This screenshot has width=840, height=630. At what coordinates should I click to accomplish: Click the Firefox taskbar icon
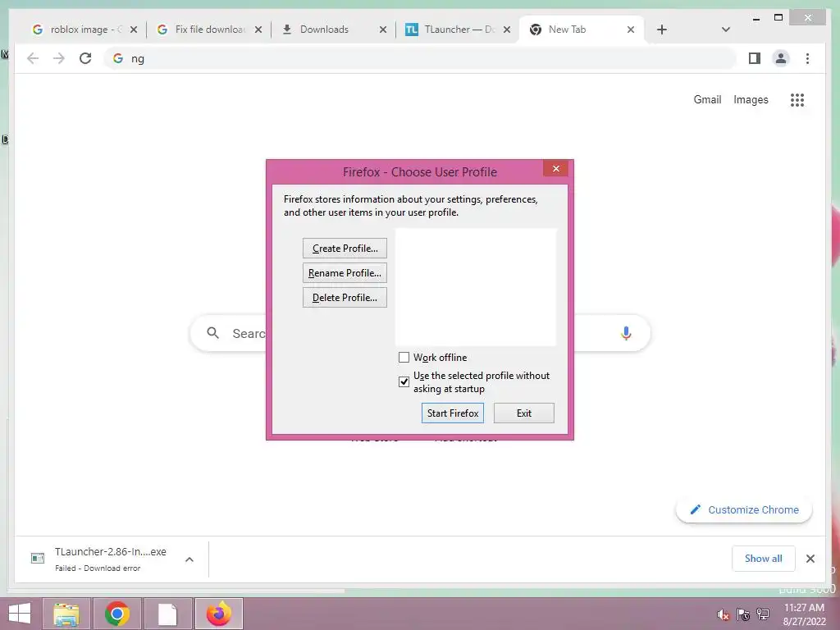tap(218, 614)
